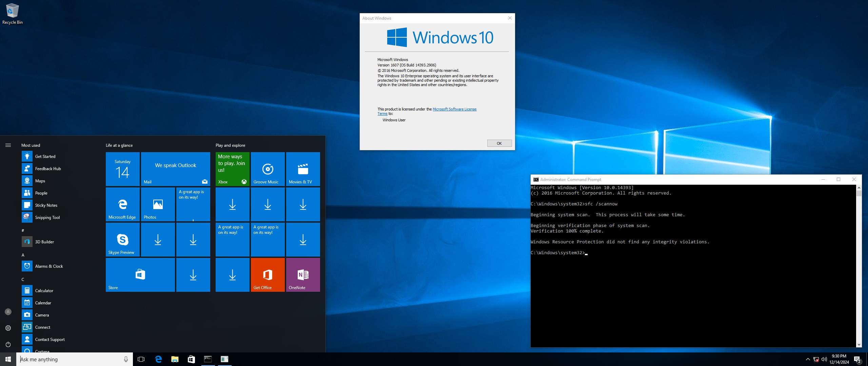Click Command Prompt scrollbar down arrow

click(859, 344)
